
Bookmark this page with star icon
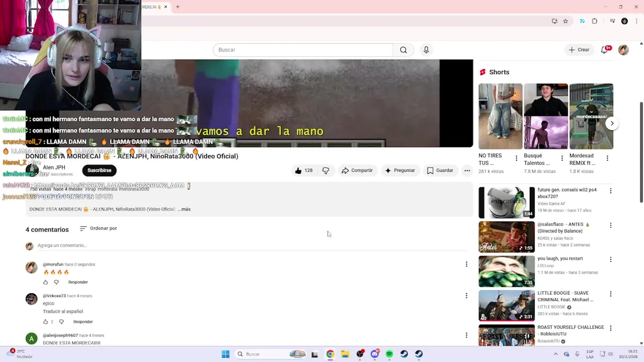(x=566, y=21)
